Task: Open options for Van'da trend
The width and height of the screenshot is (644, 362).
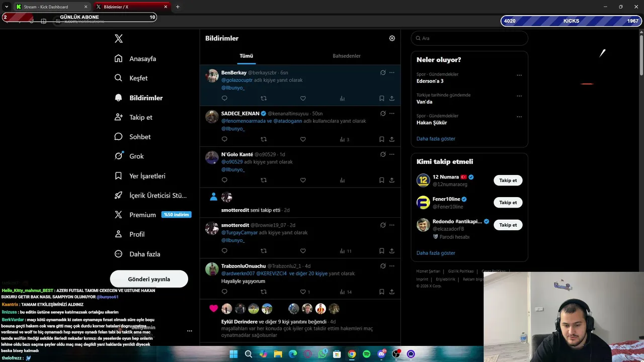Action: click(519, 96)
